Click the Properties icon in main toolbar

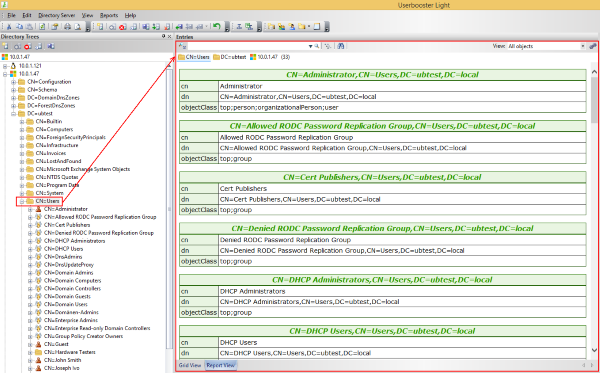pyautogui.click(x=55, y=27)
